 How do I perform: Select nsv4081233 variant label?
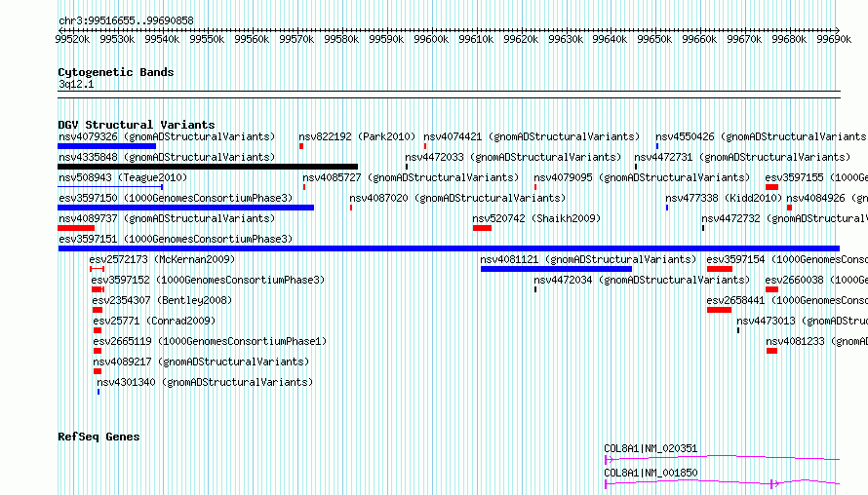(816, 341)
